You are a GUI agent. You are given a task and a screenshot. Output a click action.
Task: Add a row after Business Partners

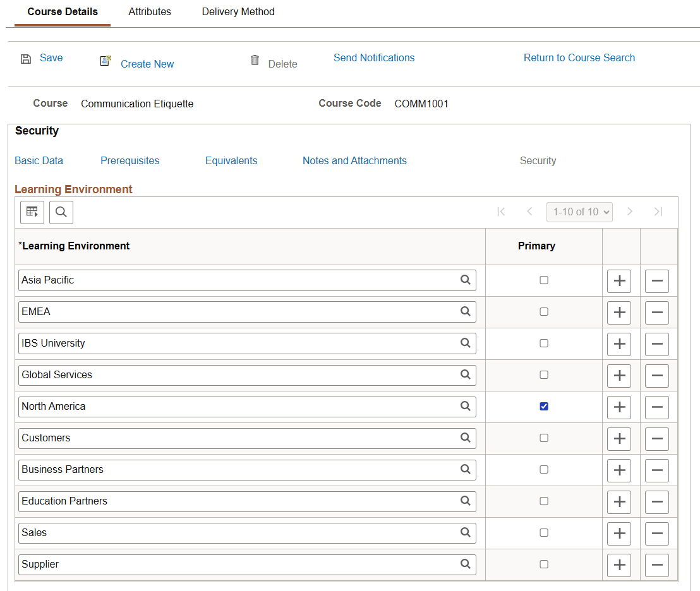click(x=619, y=470)
